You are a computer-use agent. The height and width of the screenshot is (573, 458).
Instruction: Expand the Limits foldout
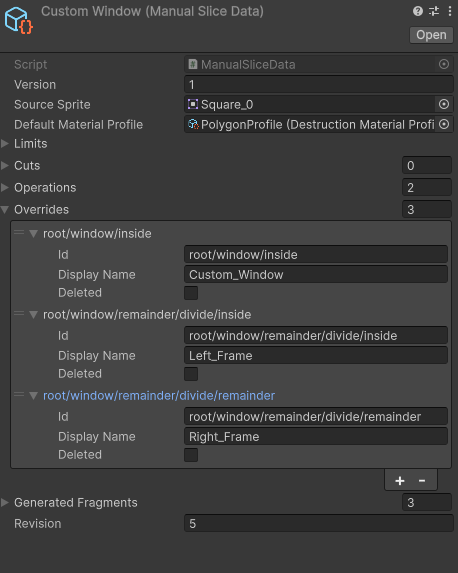pos(5,144)
